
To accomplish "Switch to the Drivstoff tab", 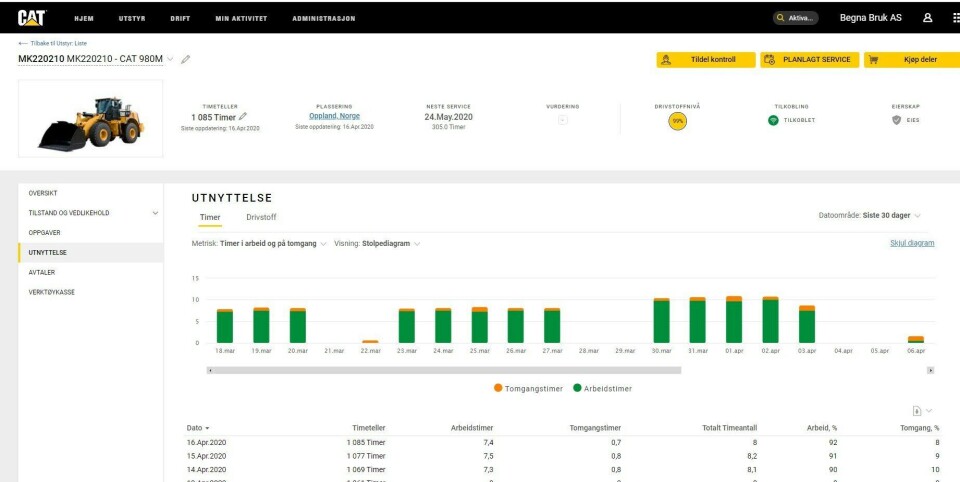I will (x=261, y=217).
